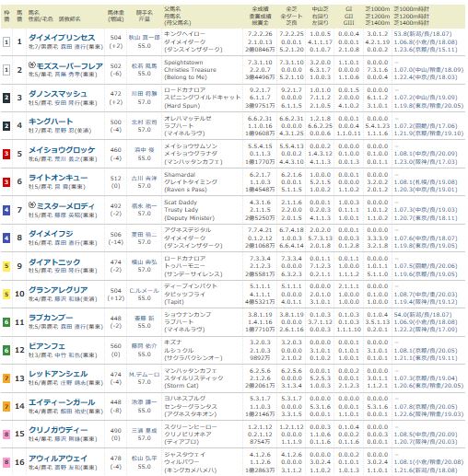Viewport: 468px width, 476px height.
Task: Click orange frame 7 badge beside レッドアンシェル
Action: 6,378
